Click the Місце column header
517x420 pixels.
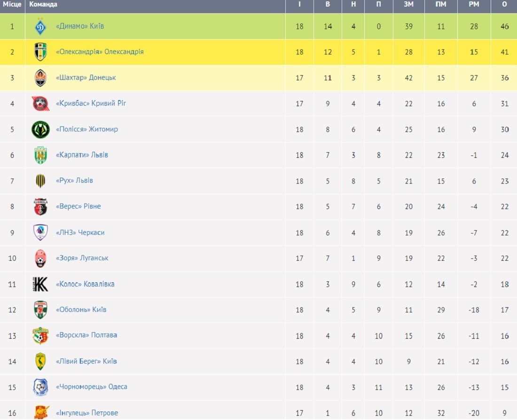[12, 4]
